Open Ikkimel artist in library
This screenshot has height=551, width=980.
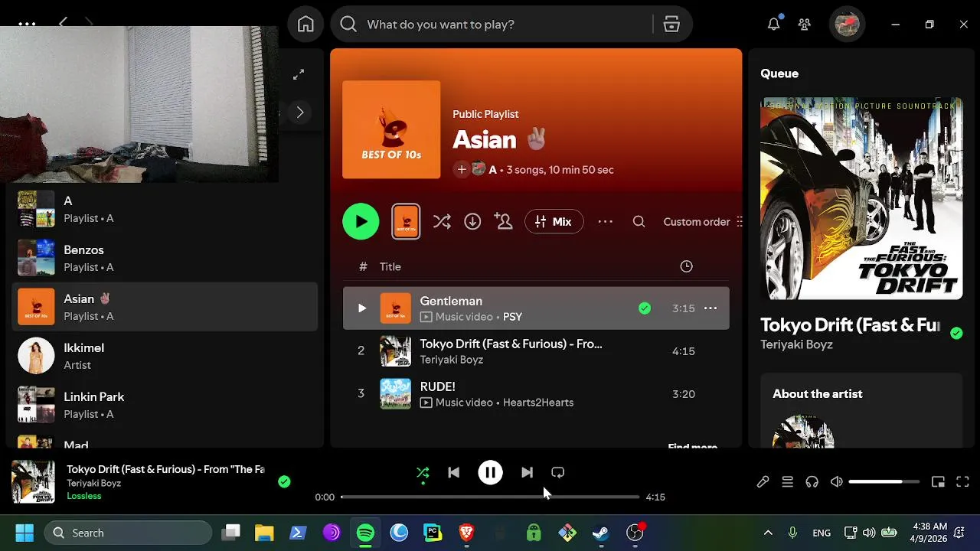click(x=165, y=356)
